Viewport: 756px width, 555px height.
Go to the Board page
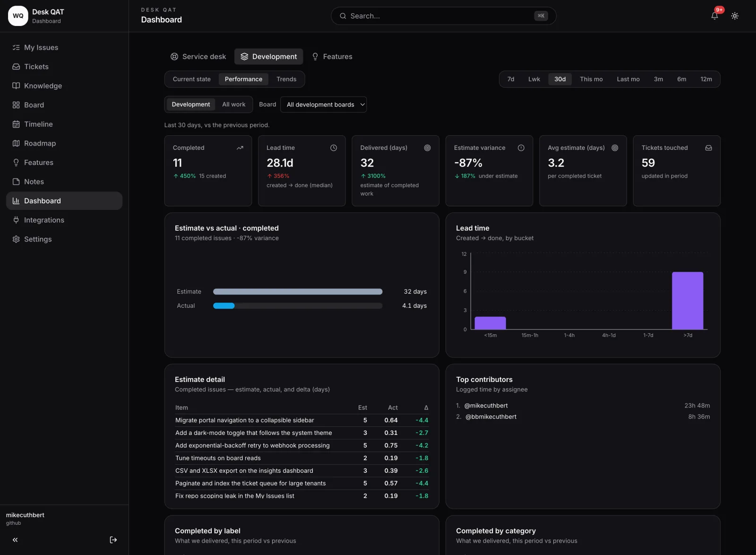[64, 105]
